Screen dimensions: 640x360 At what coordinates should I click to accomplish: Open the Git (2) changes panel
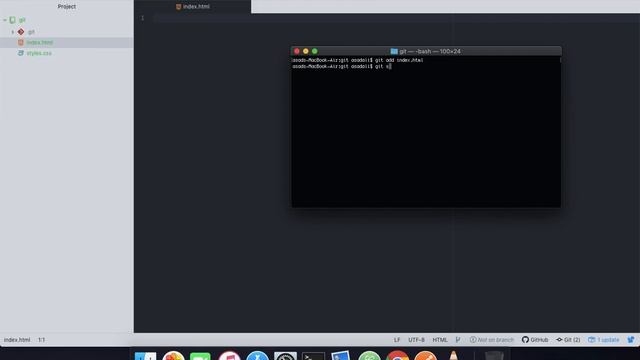[x=568, y=340]
